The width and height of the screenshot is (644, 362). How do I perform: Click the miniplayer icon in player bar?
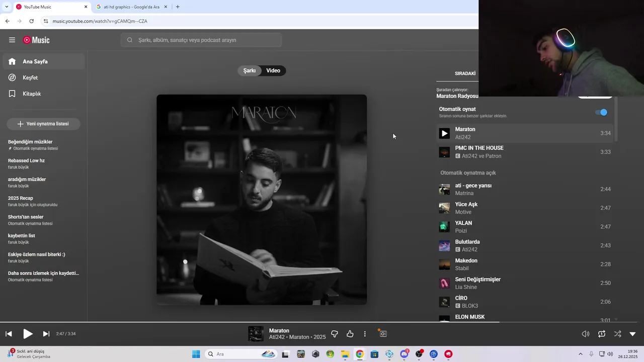[383, 334]
